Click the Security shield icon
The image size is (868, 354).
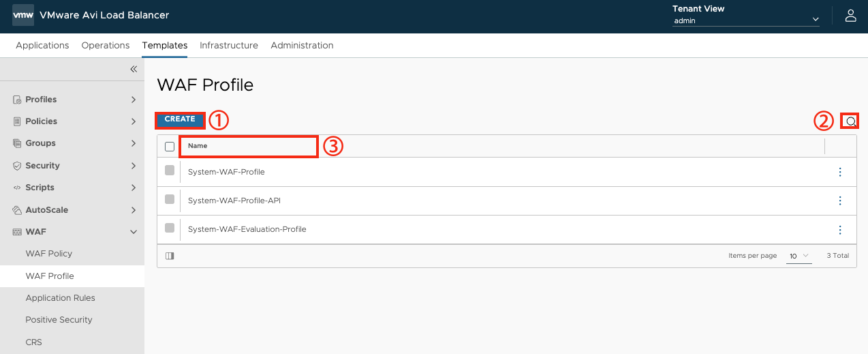point(18,166)
